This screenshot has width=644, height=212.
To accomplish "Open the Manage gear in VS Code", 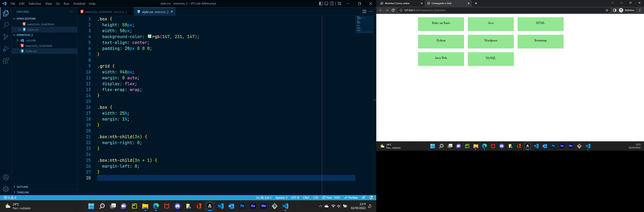I will [6, 189].
